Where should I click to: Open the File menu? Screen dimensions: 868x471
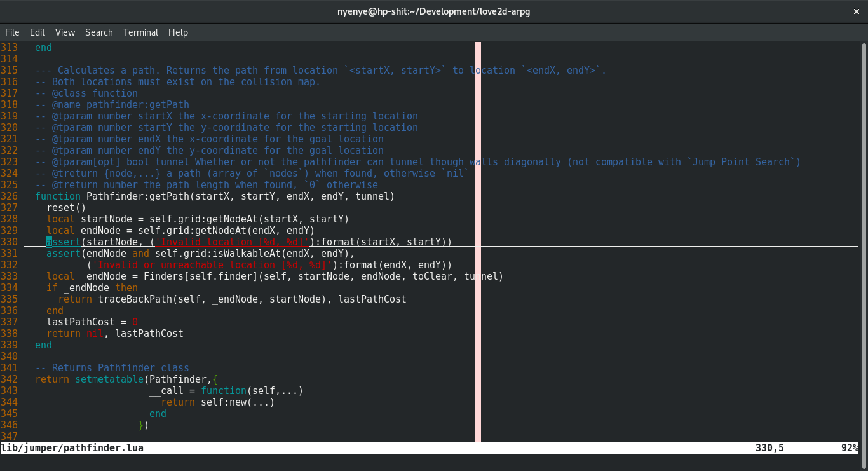tap(12, 32)
